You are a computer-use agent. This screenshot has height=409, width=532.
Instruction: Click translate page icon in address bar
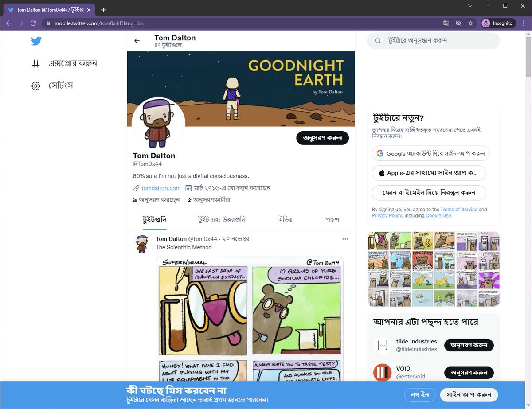pyautogui.click(x=446, y=23)
